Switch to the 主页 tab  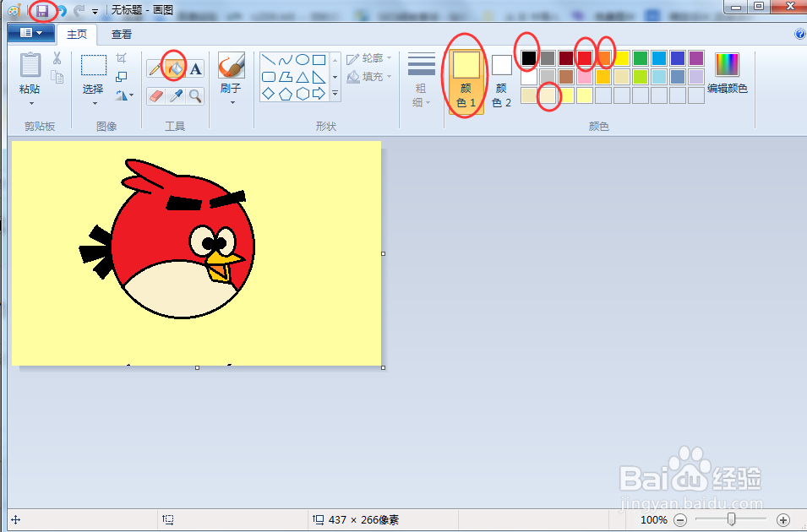[77, 35]
